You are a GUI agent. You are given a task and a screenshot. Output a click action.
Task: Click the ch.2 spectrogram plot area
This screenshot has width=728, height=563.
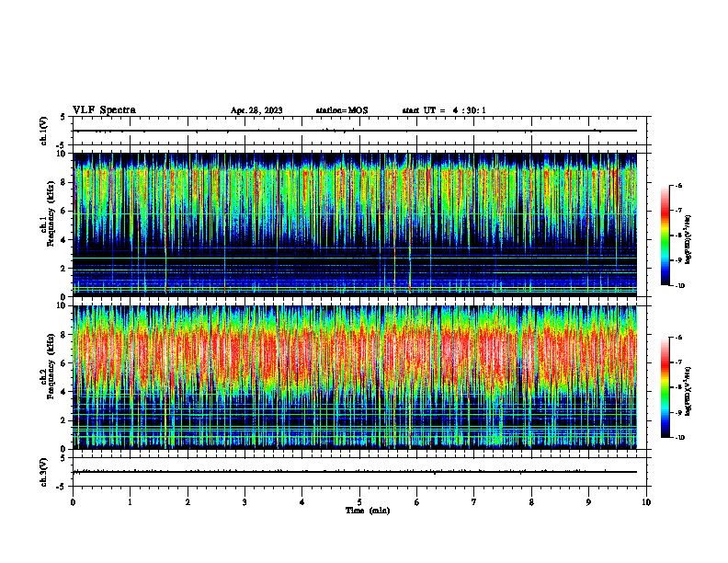pos(355,377)
